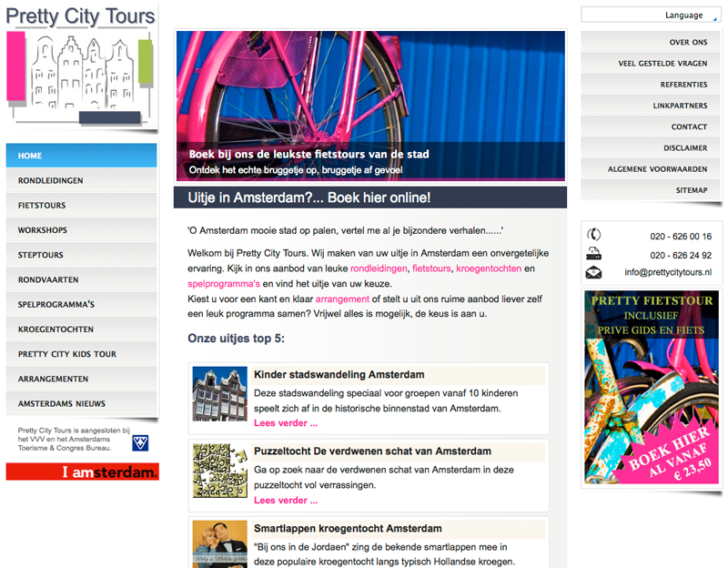Click Lees verder under Puzzeltocht
Screen dimensions: 728x568
(x=286, y=501)
